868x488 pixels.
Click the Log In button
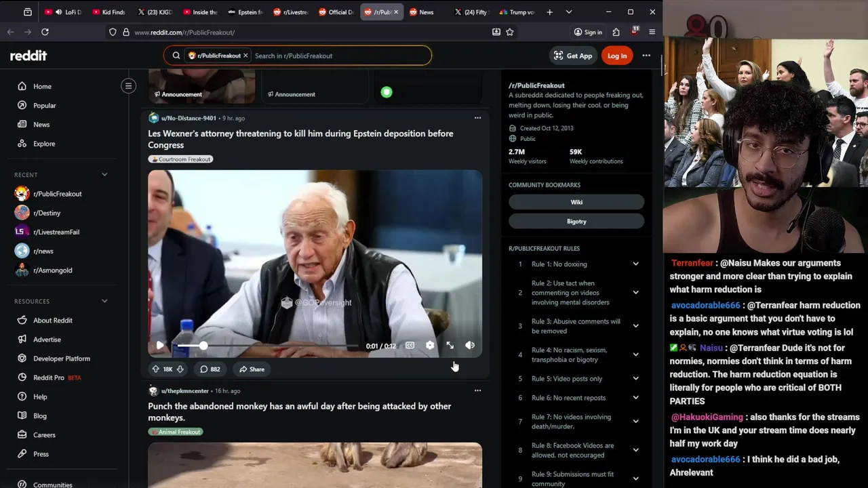click(617, 56)
